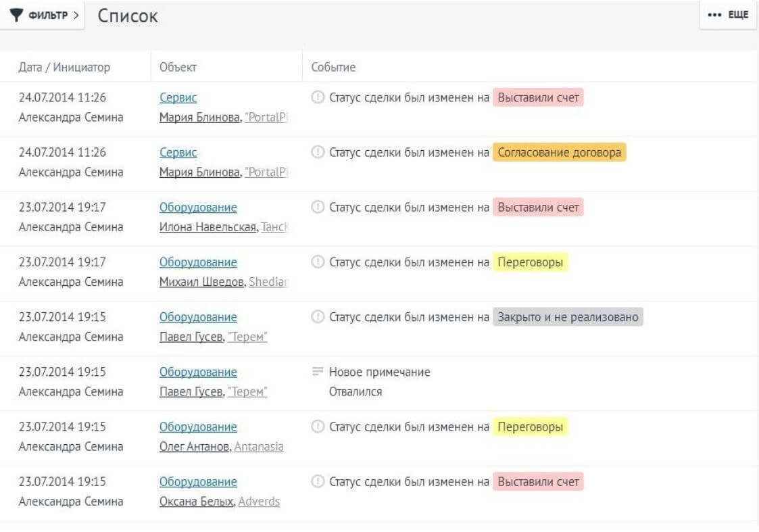The width and height of the screenshot is (759, 532).
Task: Click the funnel icon in filter button
Action: click(x=17, y=16)
